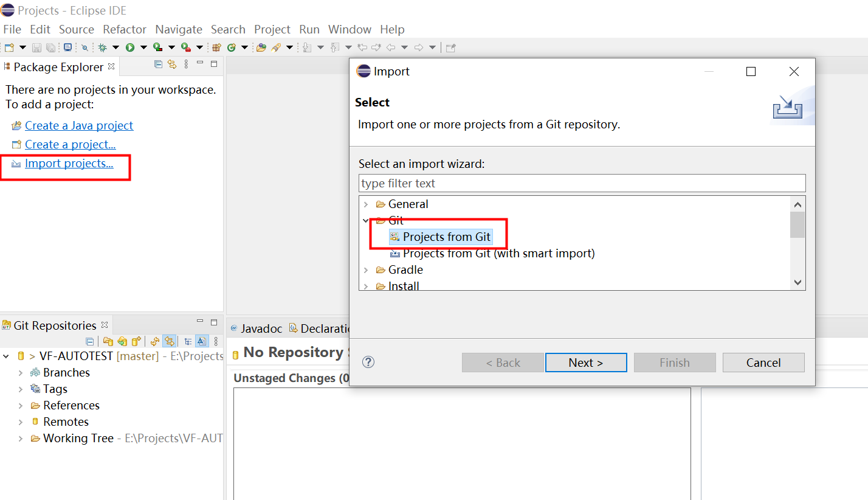The width and height of the screenshot is (868, 500).
Task: Click the Previous Annotation toolbar icon
Action: [x=334, y=47]
